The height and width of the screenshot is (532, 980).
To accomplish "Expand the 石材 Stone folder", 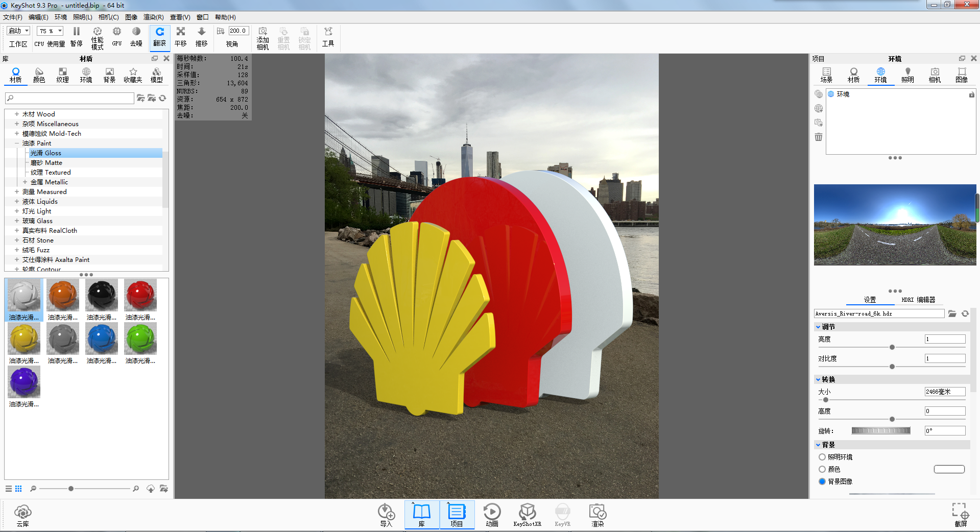I will click(x=17, y=240).
